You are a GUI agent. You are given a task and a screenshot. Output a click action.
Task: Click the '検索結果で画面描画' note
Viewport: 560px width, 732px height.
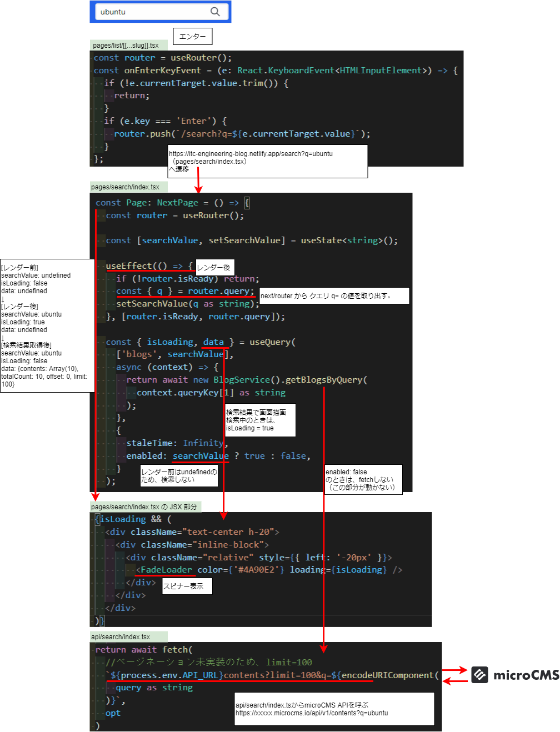(x=261, y=420)
